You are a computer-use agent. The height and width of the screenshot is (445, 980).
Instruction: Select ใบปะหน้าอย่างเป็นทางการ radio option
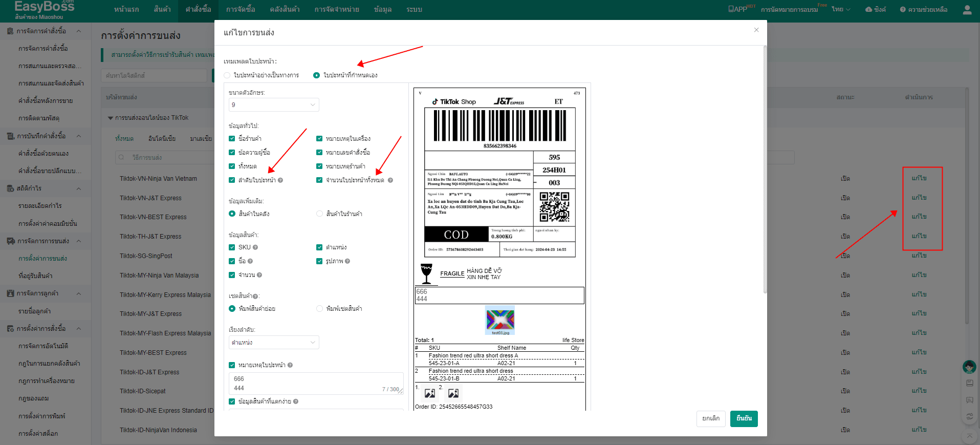click(227, 75)
